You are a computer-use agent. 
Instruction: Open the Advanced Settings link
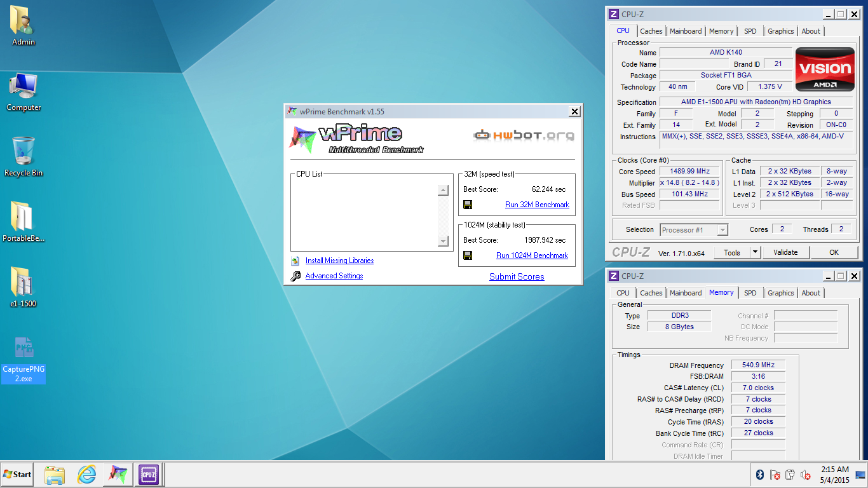pos(334,276)
